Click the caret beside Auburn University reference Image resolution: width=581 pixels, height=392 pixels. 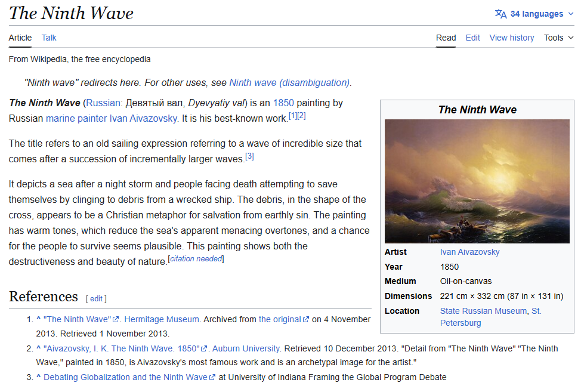click(38, 348)
